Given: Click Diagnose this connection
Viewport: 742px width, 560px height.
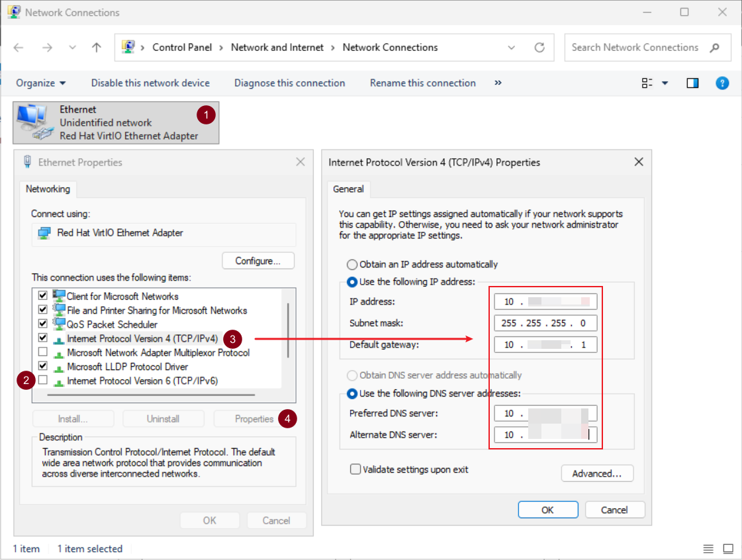Looking at the screenshot, I should pos(289,83).
